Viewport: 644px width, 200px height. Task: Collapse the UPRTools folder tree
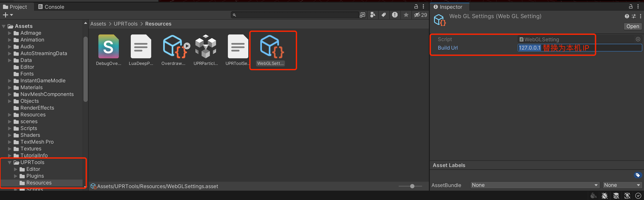coord(10,163)
